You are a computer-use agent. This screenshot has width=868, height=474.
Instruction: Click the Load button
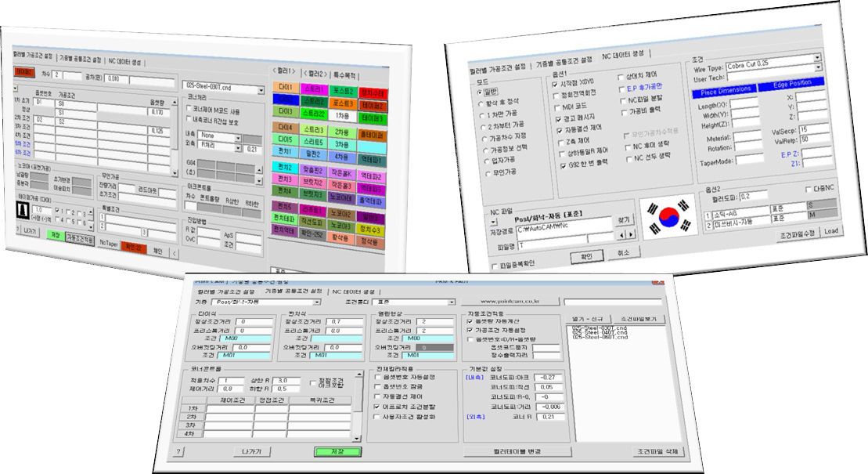tap(830, 230)
